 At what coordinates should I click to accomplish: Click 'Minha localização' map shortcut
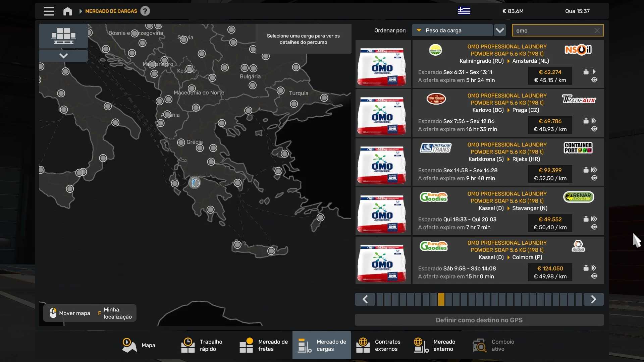tap(115, 313)
